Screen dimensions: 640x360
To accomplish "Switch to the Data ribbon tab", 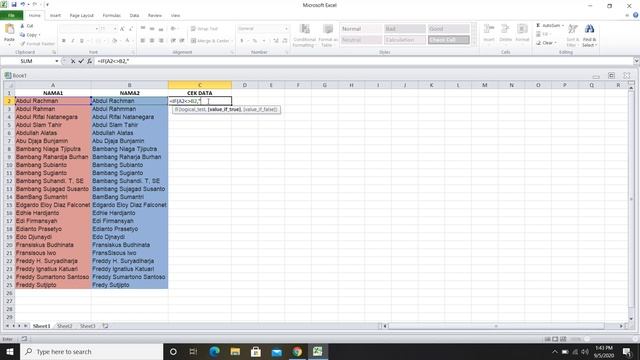I will [134, 16].
